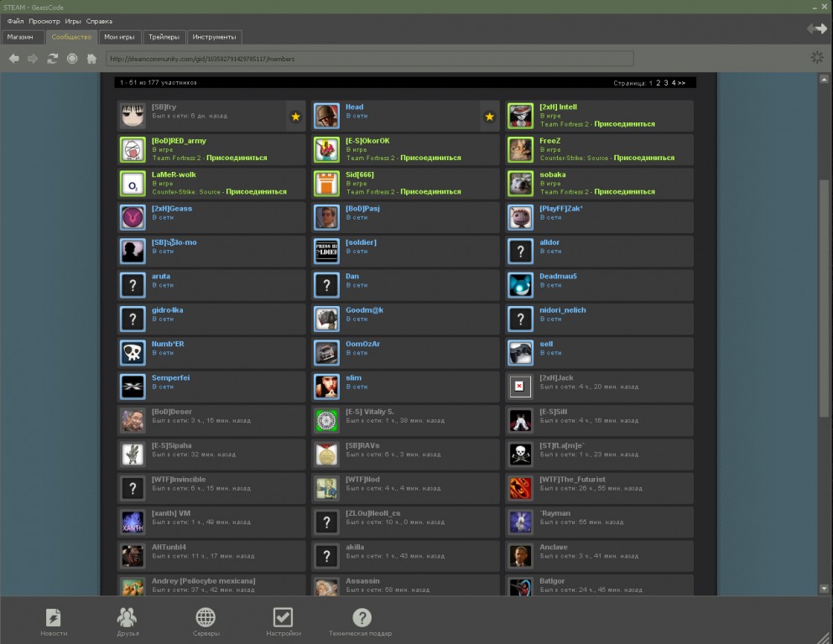Open Настройки settings

(284, 622)
